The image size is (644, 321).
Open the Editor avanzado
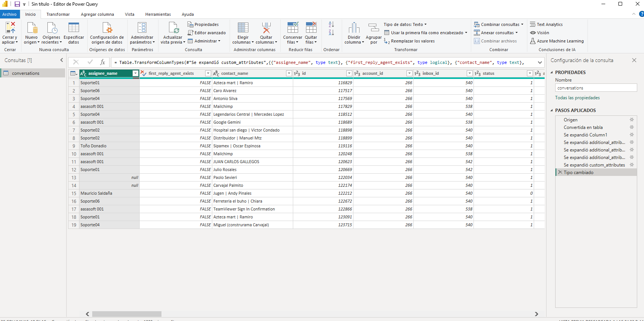click(207, 33)
